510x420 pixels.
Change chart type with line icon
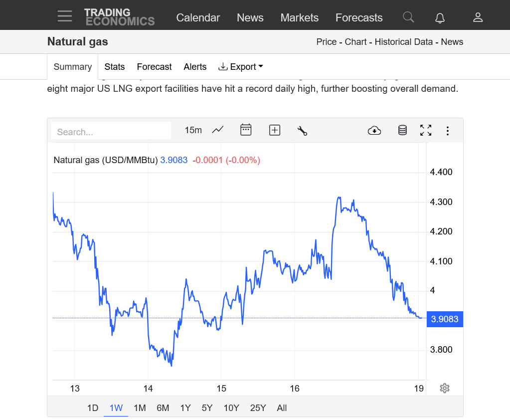pos(218,130)
